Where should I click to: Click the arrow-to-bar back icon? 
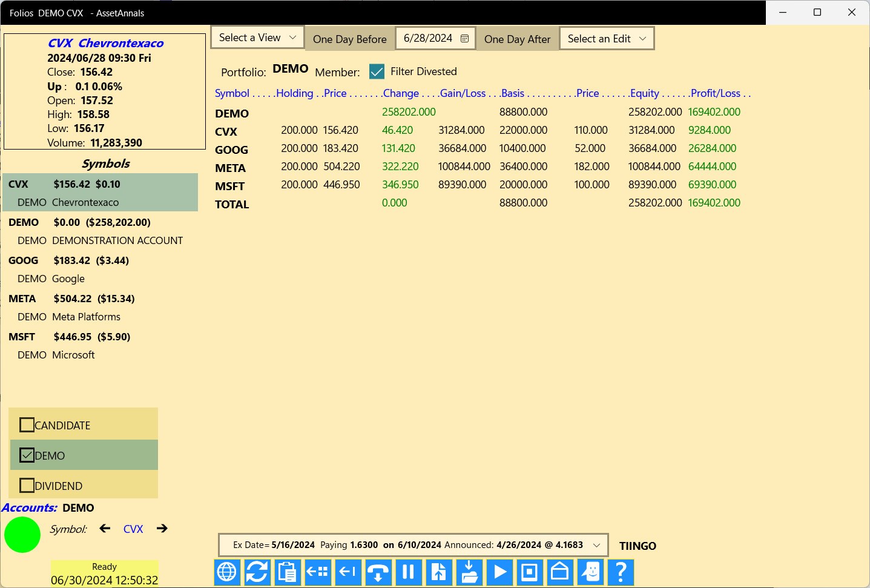(x=348, y=572)
